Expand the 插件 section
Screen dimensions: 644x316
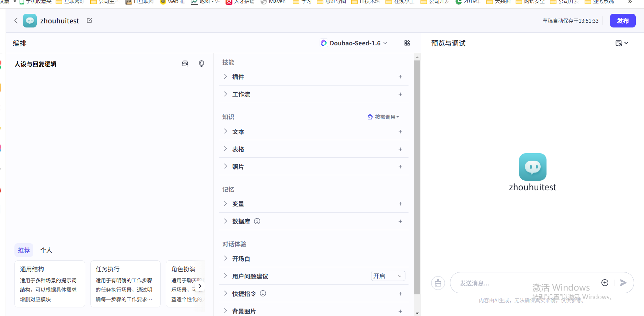click(225, 76)
